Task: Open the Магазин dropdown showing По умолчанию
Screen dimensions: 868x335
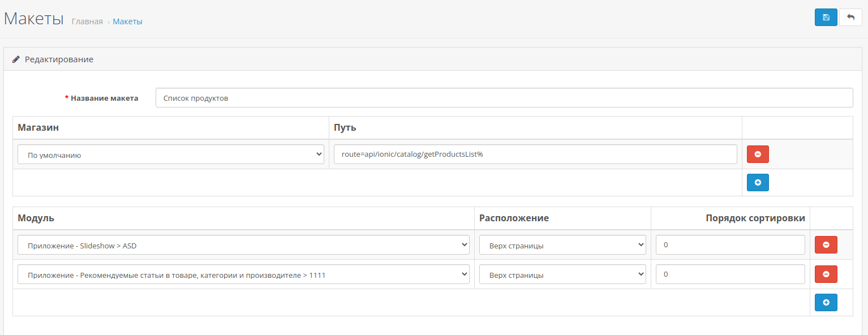Action: pos(171,154)
